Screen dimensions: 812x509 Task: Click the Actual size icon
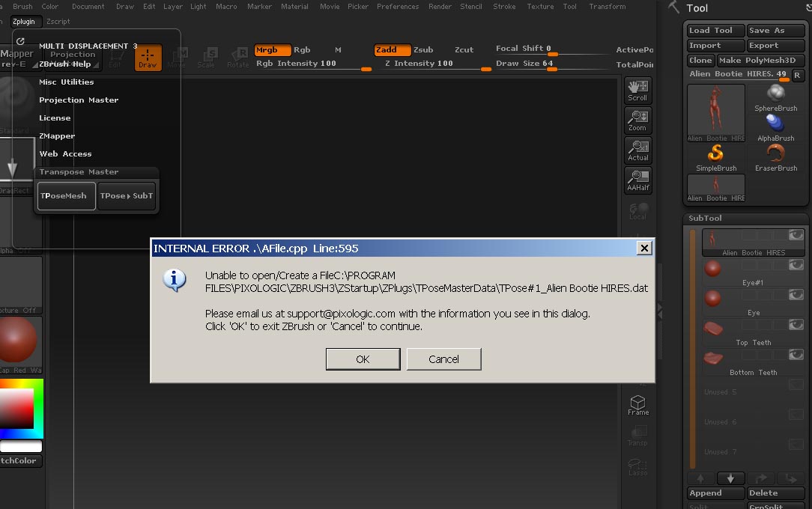pyautogui.click(x=638, y=150)
